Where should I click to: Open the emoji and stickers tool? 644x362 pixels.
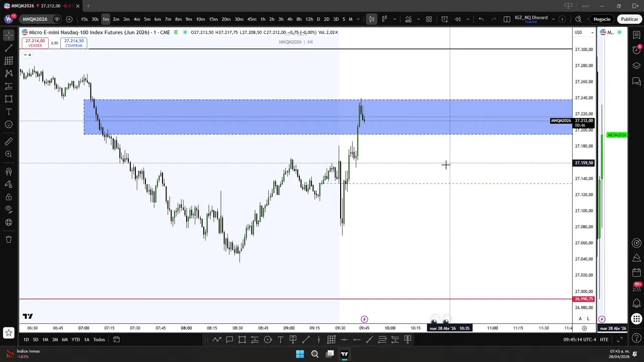pos(9,124)
